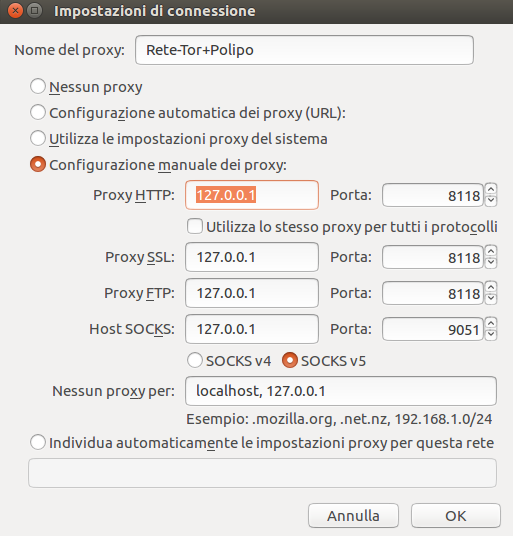The image size is (513, 536).
Task: Click the Nome del proxy text field
Action: click(304, 50)
